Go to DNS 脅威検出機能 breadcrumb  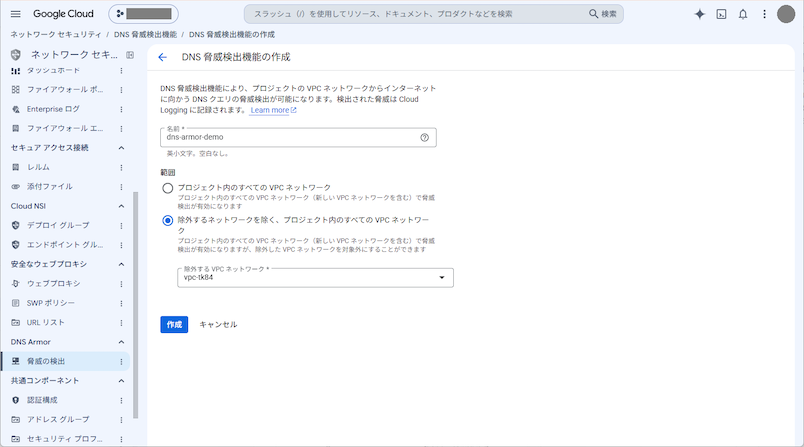coord(145,34)
